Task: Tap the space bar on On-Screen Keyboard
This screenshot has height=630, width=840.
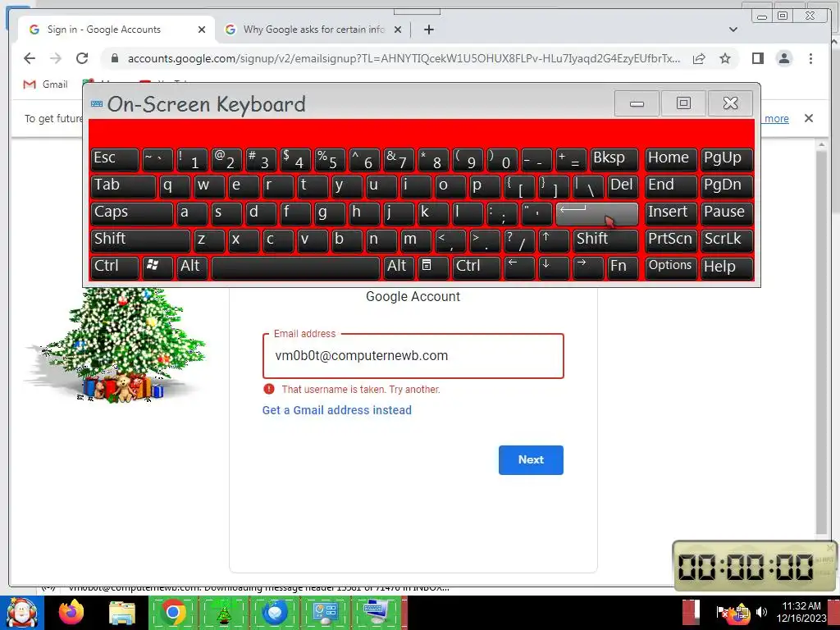Action: (x=295, y=267)
